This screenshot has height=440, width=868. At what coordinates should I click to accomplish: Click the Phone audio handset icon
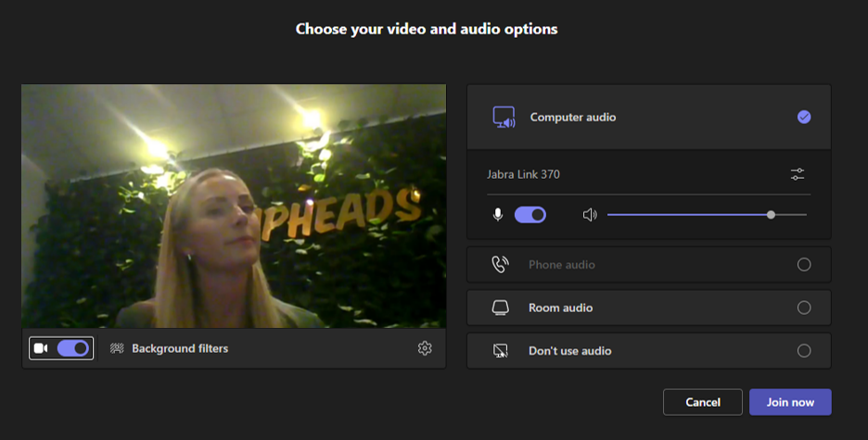pyautogui.click(x=500, y=265)
